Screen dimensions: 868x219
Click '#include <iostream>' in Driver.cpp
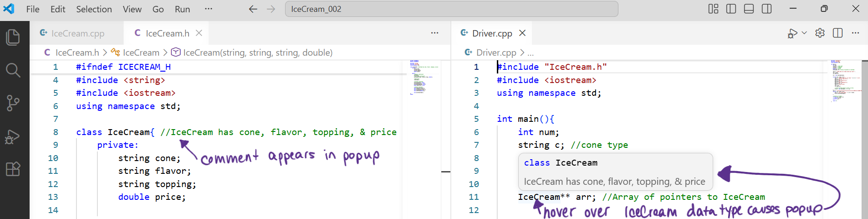(x=546, y=80)
